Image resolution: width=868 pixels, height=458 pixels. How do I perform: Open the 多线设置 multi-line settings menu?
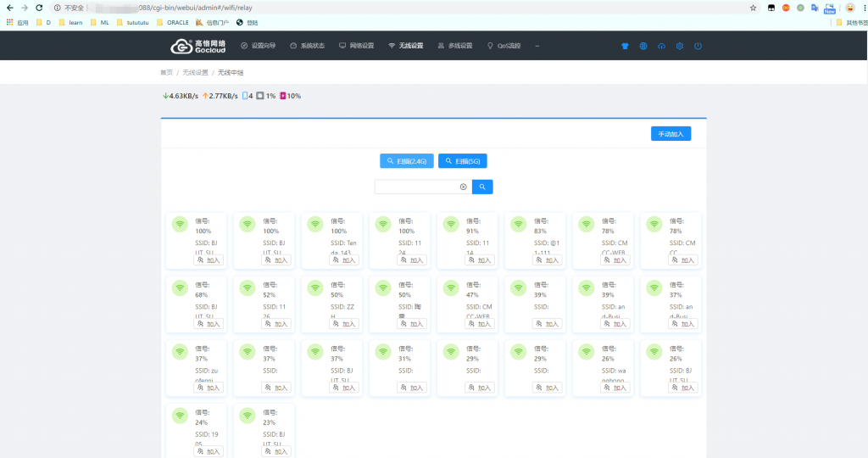(x=455, y=46)
